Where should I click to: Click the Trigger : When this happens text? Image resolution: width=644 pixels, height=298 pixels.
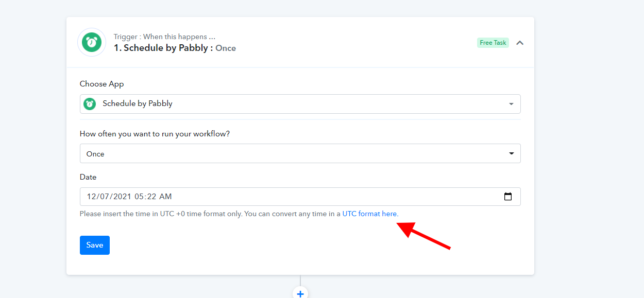point(164,37)
